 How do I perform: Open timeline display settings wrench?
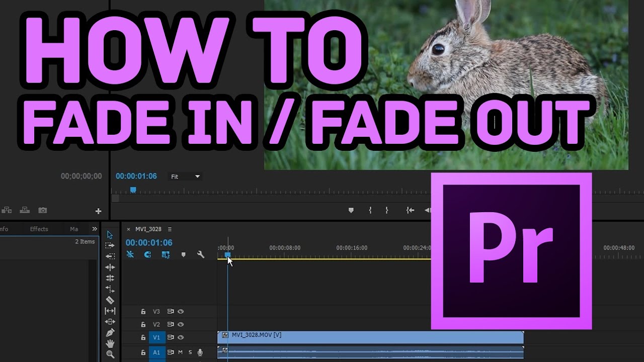coord(201,254)
